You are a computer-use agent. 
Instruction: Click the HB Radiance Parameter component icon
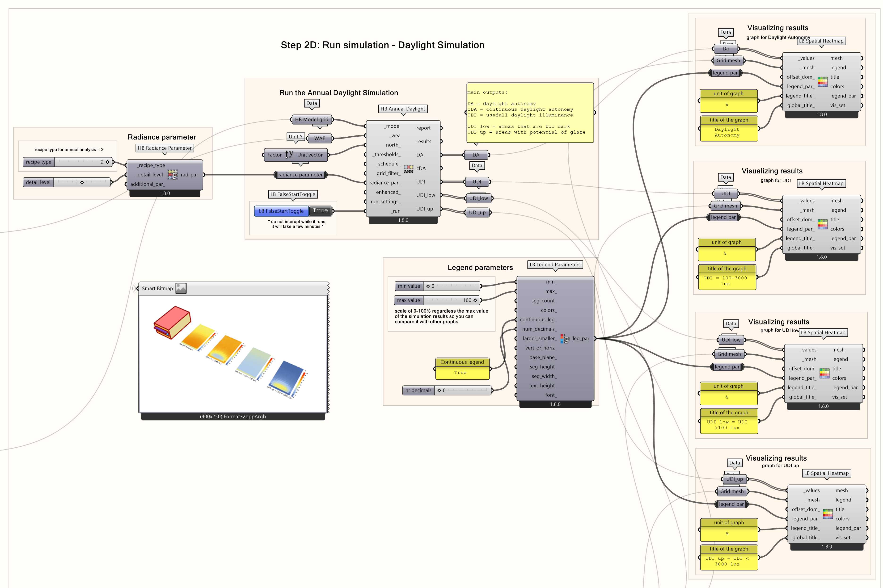click(173, 174)
